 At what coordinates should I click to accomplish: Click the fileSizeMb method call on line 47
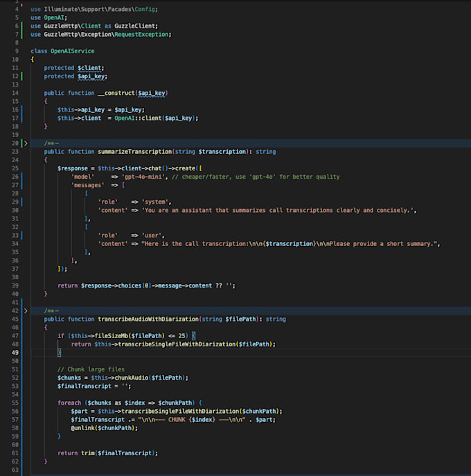pyautogui.click(x=111, y=336)
